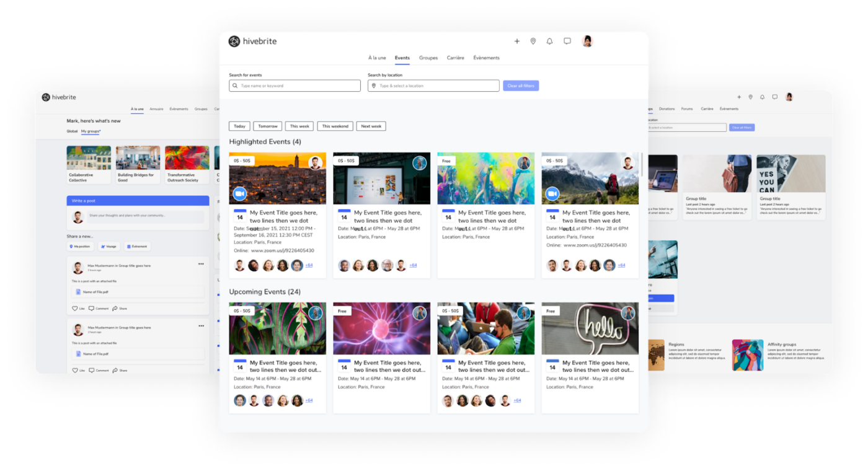Open the Collaborative Collective group card

(89, 165)
